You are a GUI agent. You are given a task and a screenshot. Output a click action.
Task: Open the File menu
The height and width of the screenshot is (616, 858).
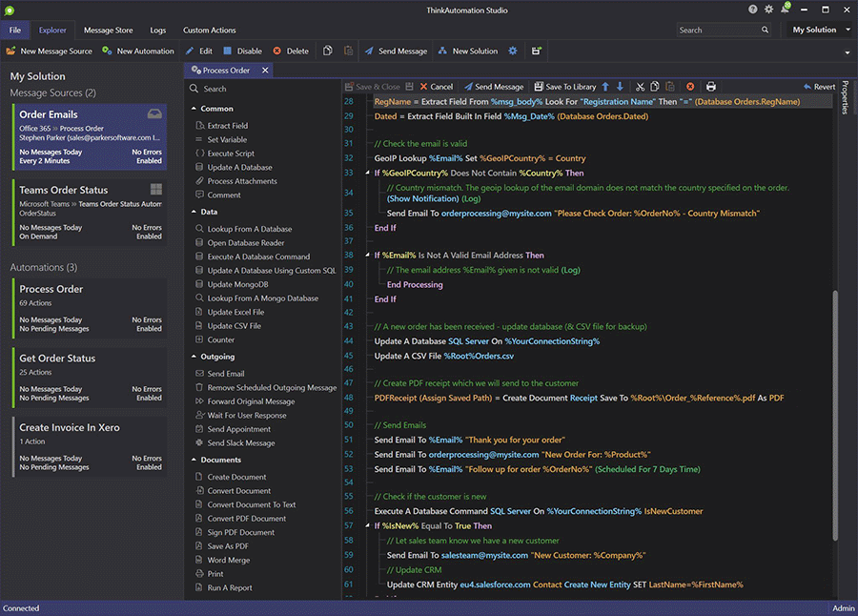[15, 31]
